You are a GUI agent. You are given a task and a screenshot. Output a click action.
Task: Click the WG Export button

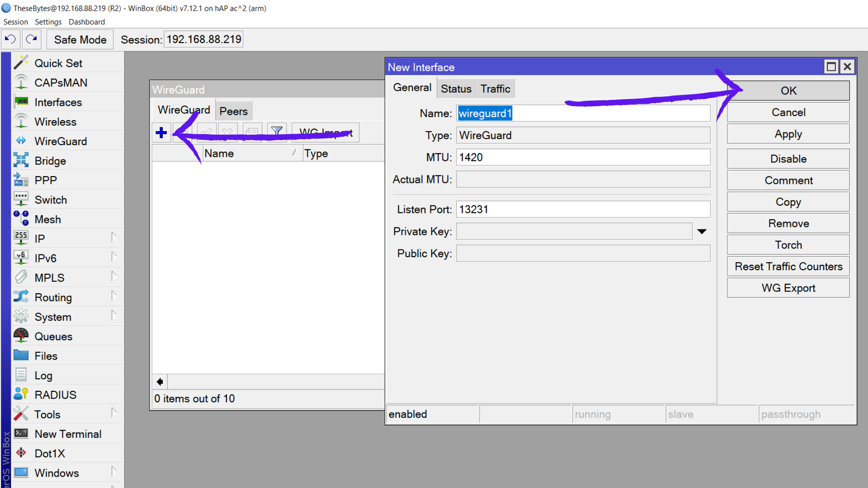pyautogui.click(x=788, y=288)
